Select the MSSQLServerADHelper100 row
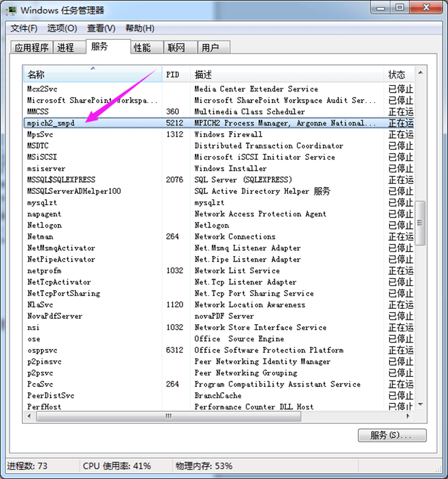 (219, 191)
